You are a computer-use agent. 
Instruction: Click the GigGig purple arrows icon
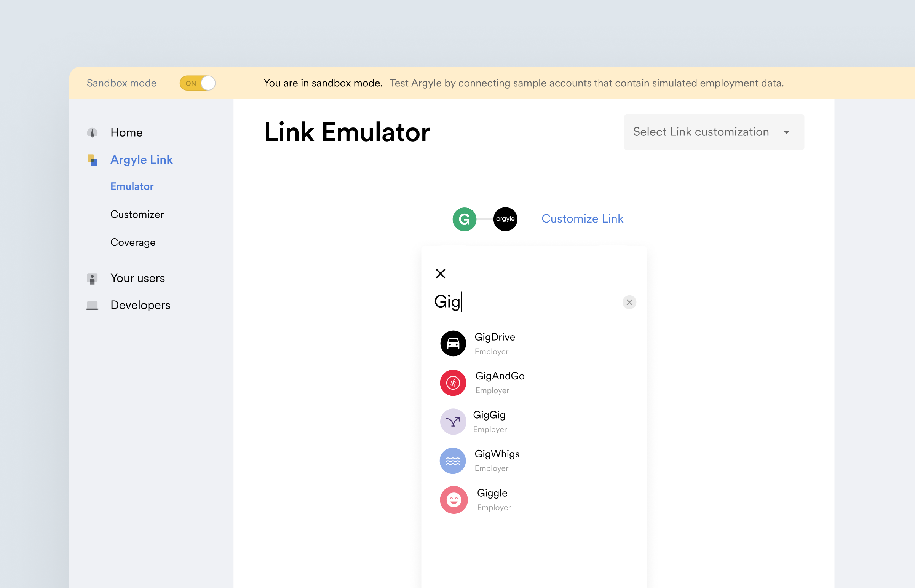click(453, 422)
